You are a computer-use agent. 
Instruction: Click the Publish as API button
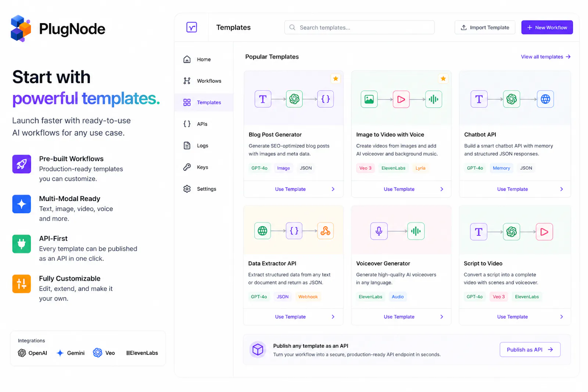pos(530,349)
